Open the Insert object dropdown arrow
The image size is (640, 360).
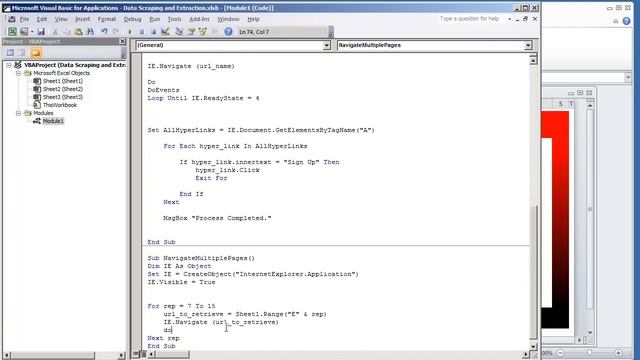tap(32, 31)
